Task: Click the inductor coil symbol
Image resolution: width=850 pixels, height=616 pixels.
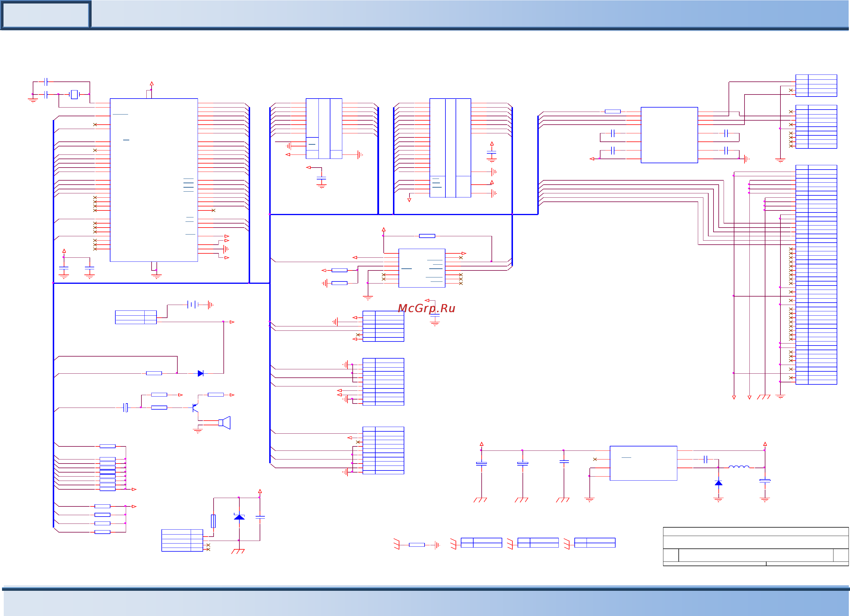Action: [x=739, y=467]
